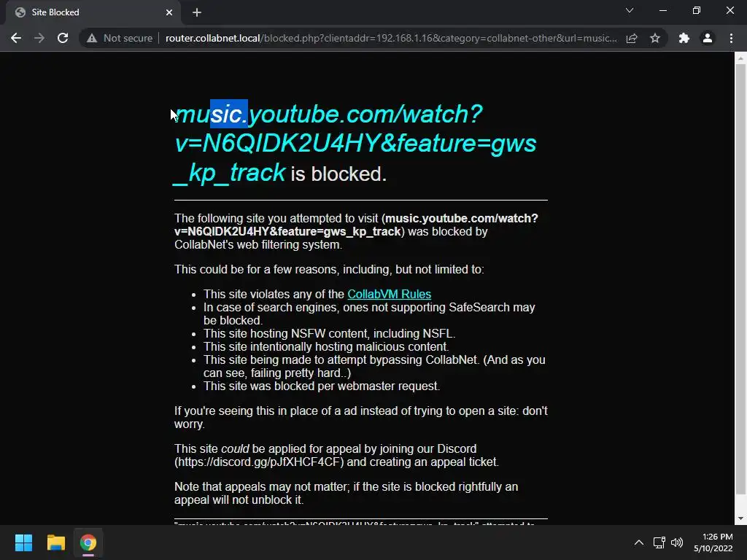Click the scrollbar down arrow
Screen dimensions: 747x560
740,518
